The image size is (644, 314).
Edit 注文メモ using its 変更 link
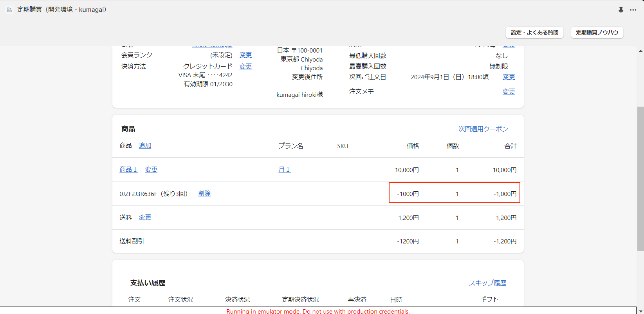pos(509,91)
